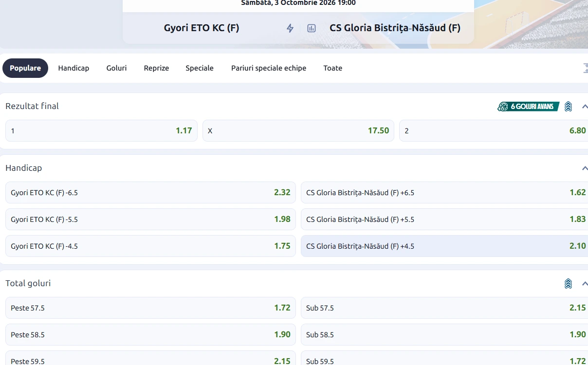Select Peste 58.5 at 1.90

click(150, 334)
